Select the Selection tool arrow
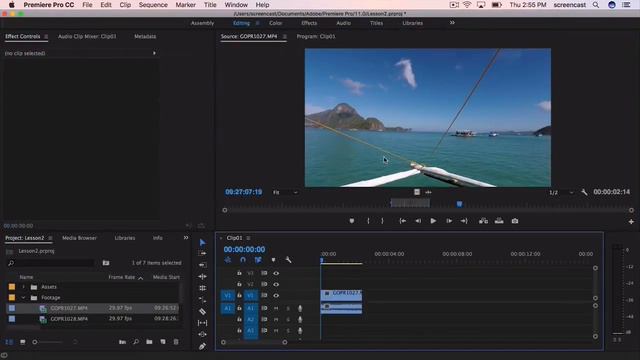 pos(202,242)
